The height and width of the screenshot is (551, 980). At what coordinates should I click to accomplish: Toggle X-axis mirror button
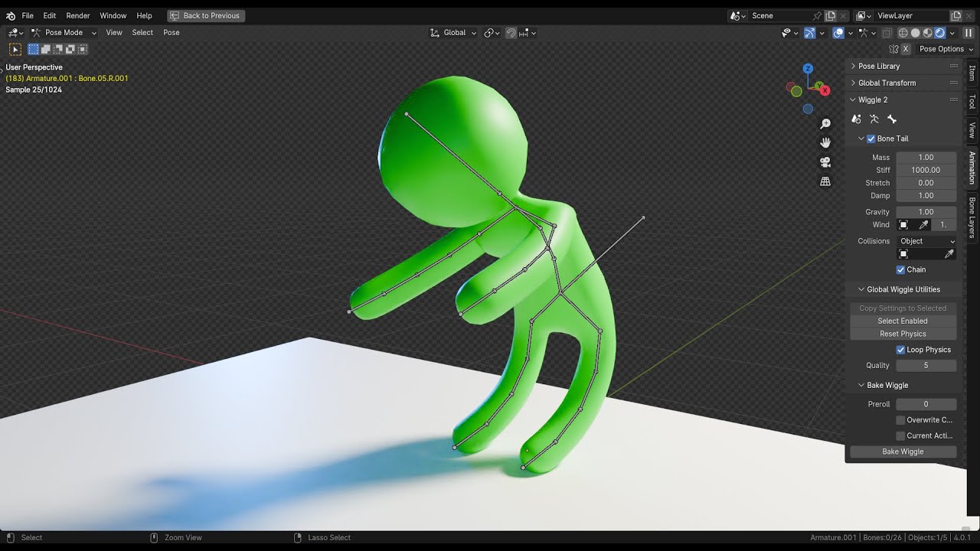(x=906, y=49)
